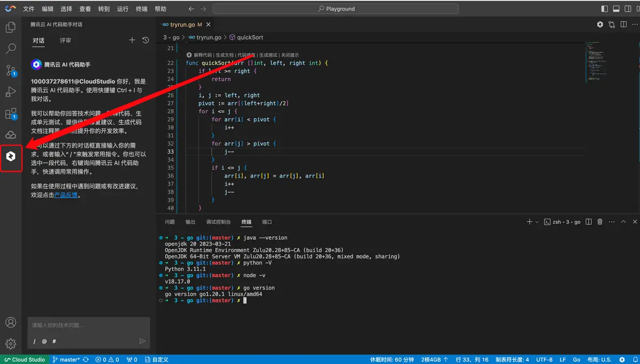Click master* branch in status bar
This screenshot has width=640, height=364.
pos(66,360)
